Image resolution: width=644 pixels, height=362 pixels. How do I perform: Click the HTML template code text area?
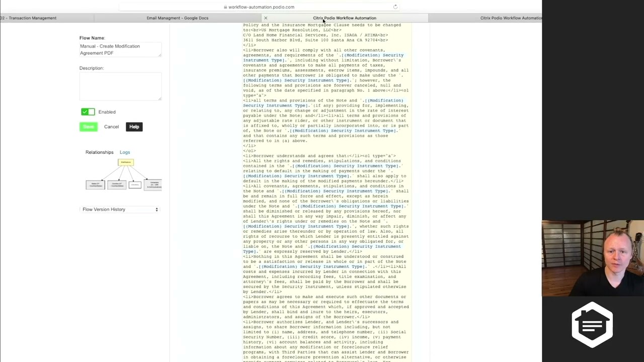tap(327, 192)
